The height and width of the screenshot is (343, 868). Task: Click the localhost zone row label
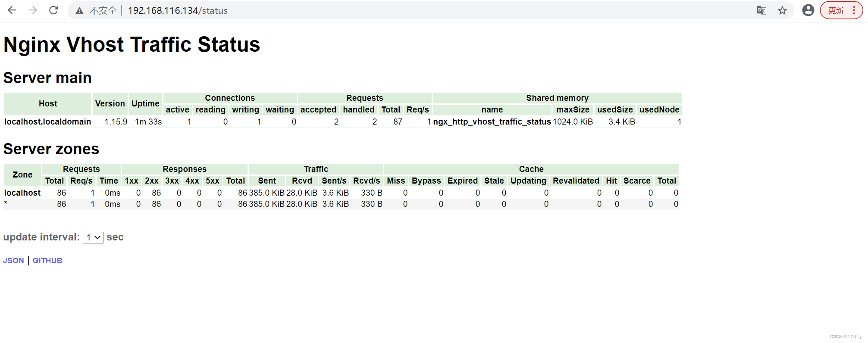(22, 193)
